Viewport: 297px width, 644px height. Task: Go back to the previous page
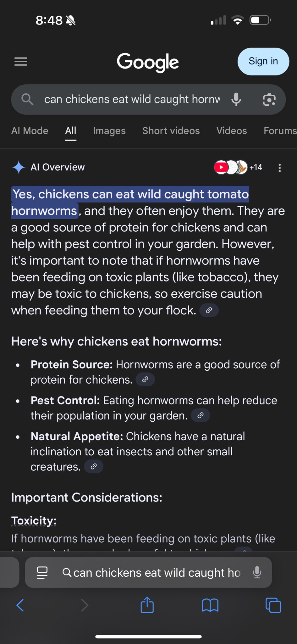coord(20,605)
